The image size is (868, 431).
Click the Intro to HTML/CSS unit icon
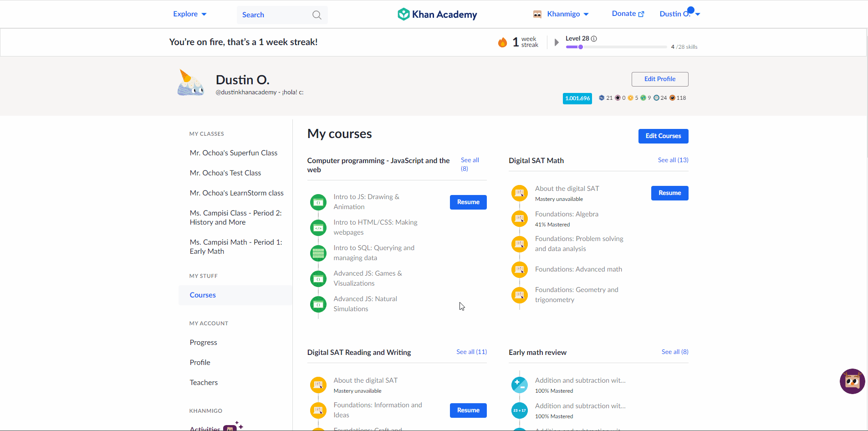click(x=318, y=228)
